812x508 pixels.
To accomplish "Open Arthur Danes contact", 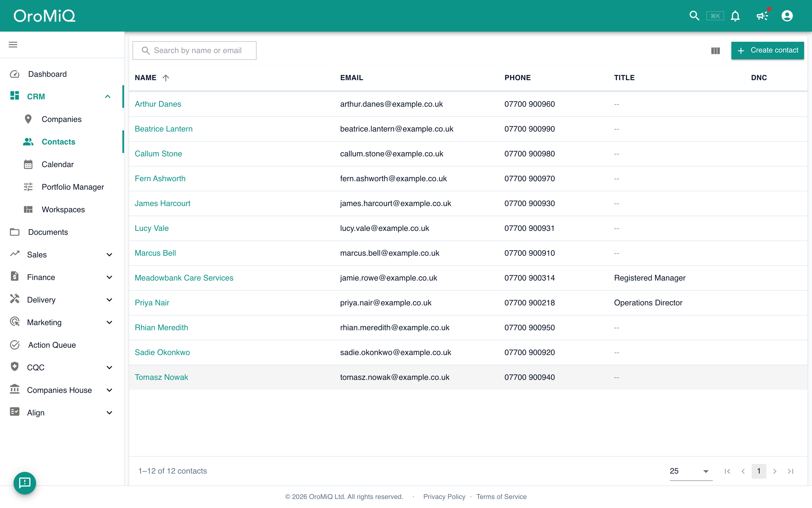I will click(158, 104).
